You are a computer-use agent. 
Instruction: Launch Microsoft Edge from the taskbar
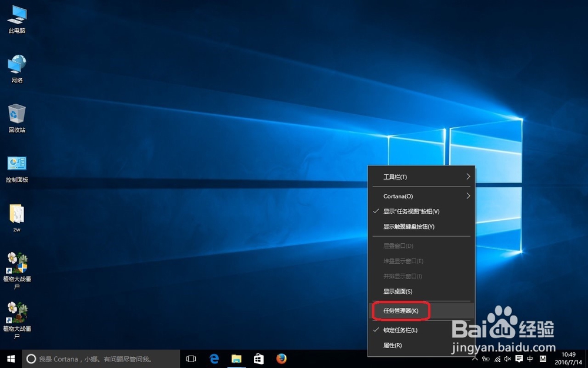(x=214, y=359)
